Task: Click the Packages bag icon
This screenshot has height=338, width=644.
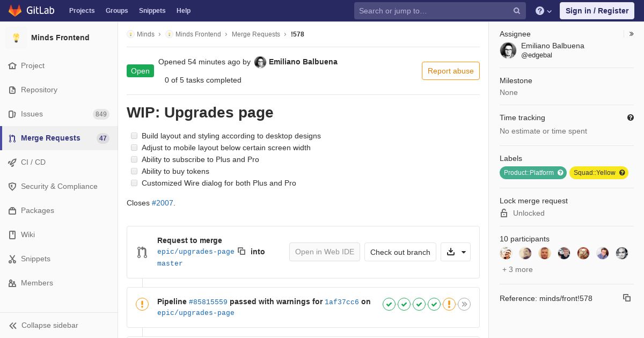Action: (12, 210)
